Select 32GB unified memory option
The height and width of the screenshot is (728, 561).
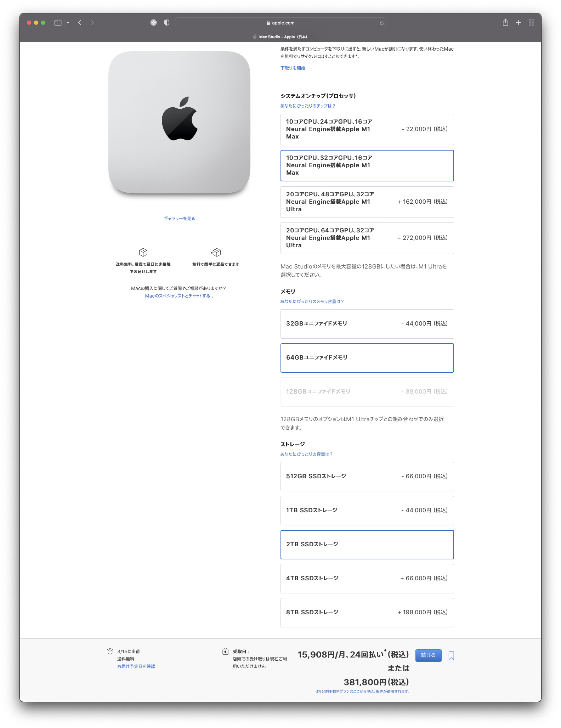(x=367, y=324)
